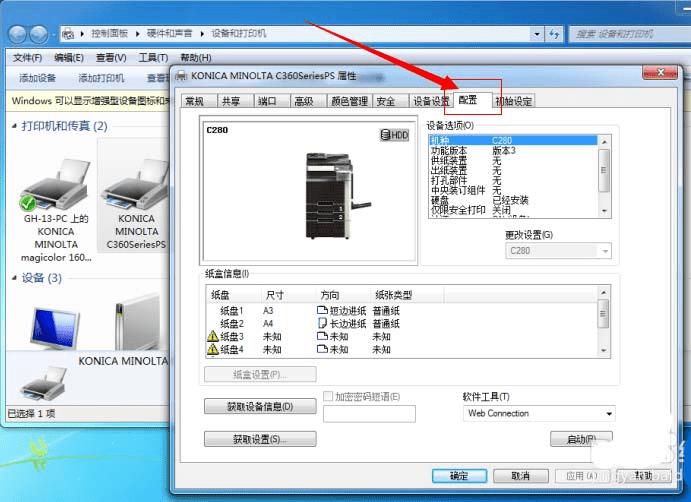Switch to the 安全 tab
691x502 pixels.
pos(390,101)
